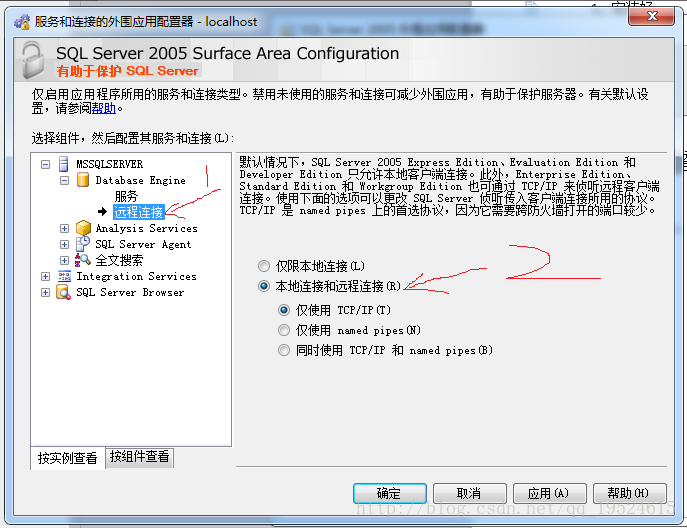Expand the Analysis Services node

tap(64, 228)
